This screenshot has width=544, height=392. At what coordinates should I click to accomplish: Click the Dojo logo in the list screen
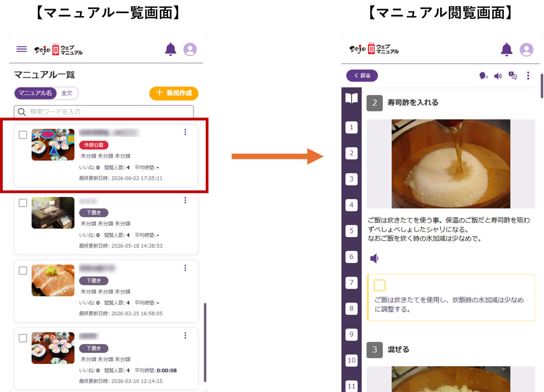tap(58, 49)
